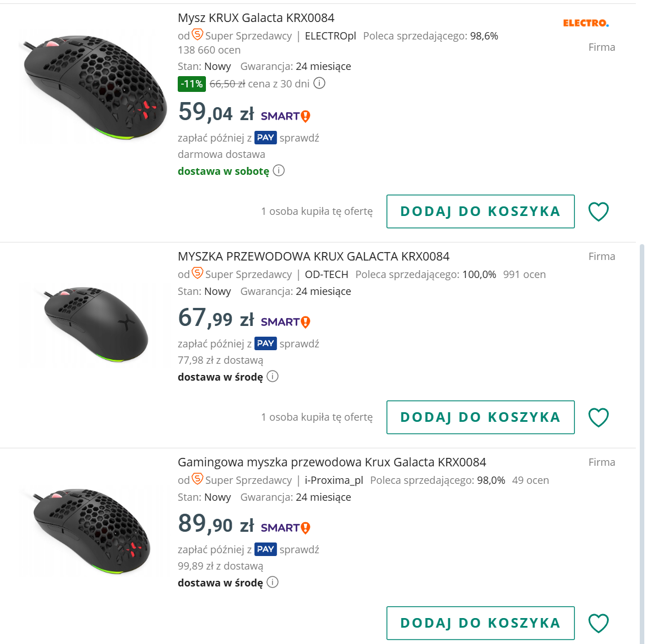Image resolution: width=646 pixels, height=644 pixels.
Task: Open 'Gamingowa myszka przewodowa Krux Galacta' listing
Action: click(x=332, y=462)
